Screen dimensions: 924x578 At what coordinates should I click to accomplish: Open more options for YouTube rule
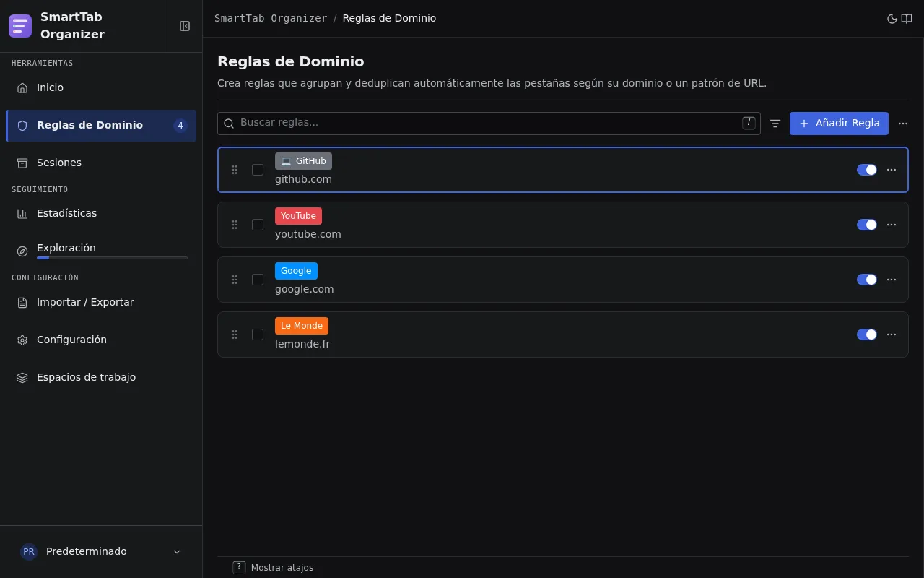point(892,225)
